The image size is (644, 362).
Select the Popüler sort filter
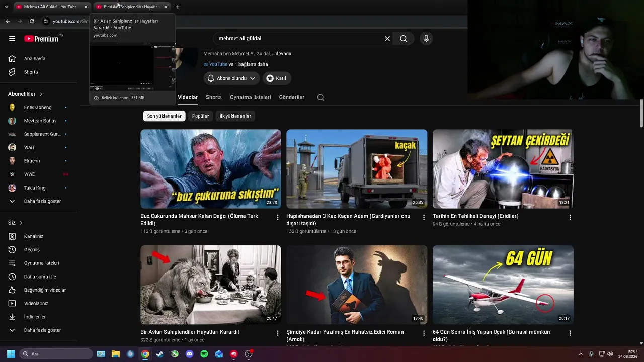[x=201, y=116]
